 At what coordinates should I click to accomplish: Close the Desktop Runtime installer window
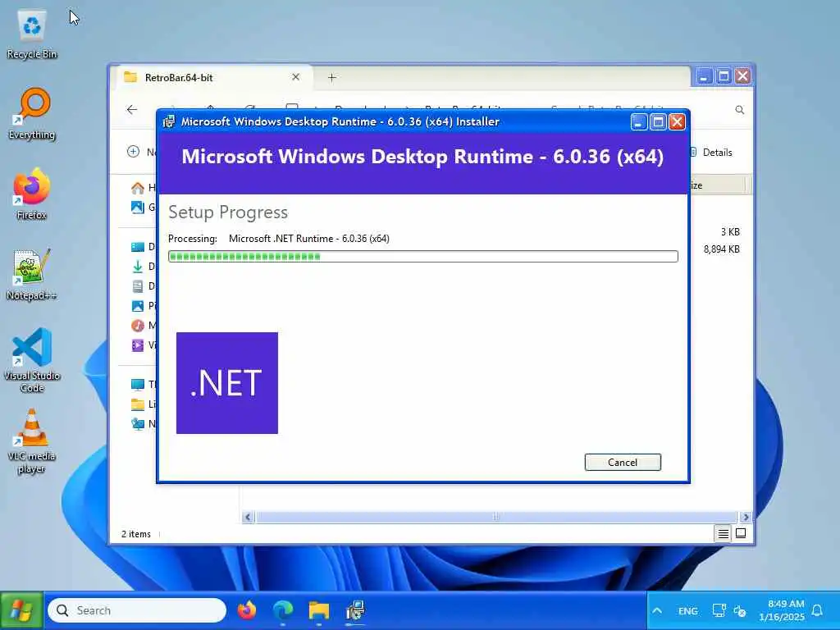point(677,122)
